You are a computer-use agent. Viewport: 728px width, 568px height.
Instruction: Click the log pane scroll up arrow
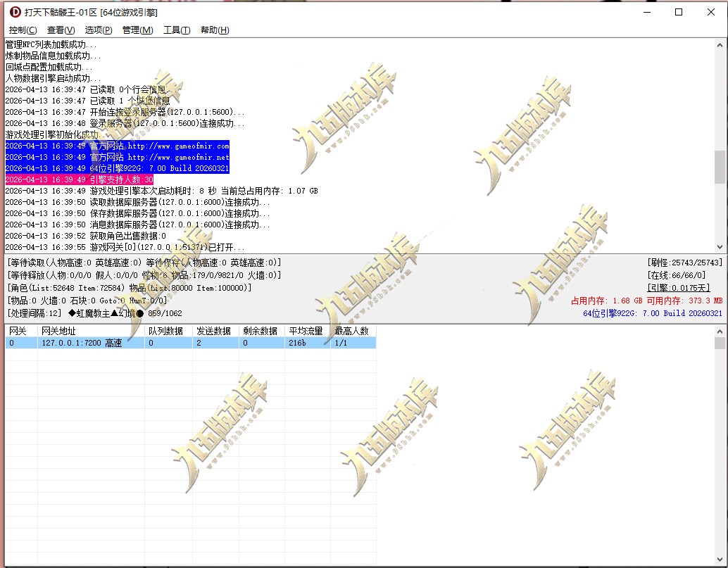tap(720, 45)
